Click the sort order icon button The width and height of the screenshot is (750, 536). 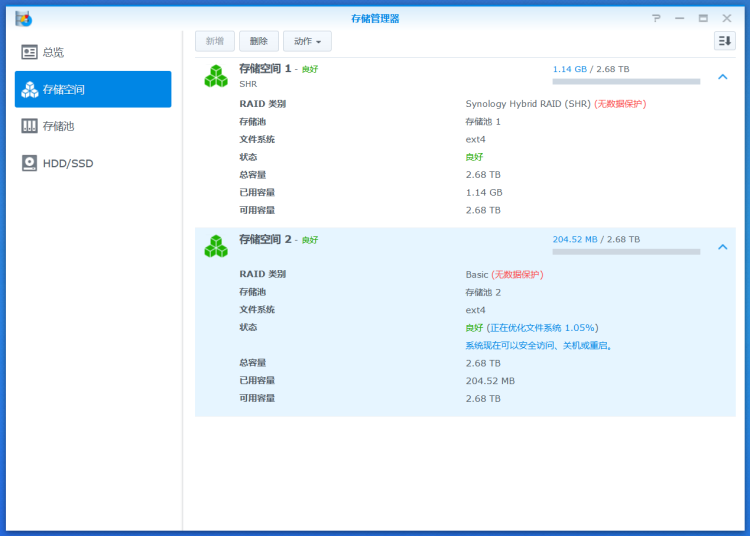coord(725,41)
